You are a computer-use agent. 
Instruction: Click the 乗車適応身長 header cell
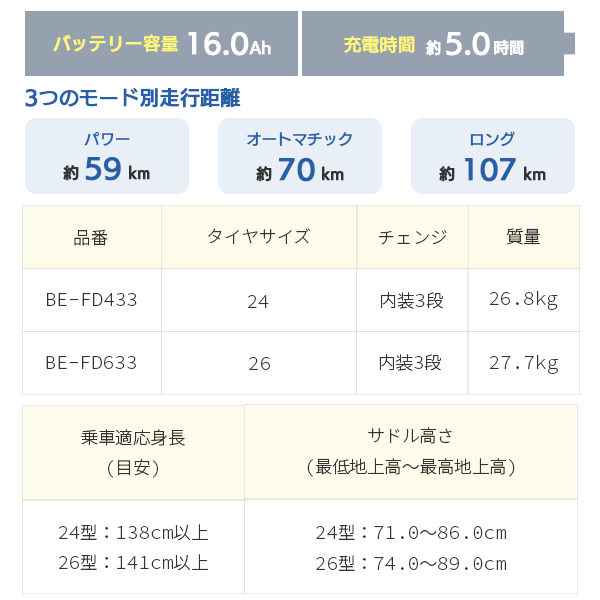pos(133,453)
